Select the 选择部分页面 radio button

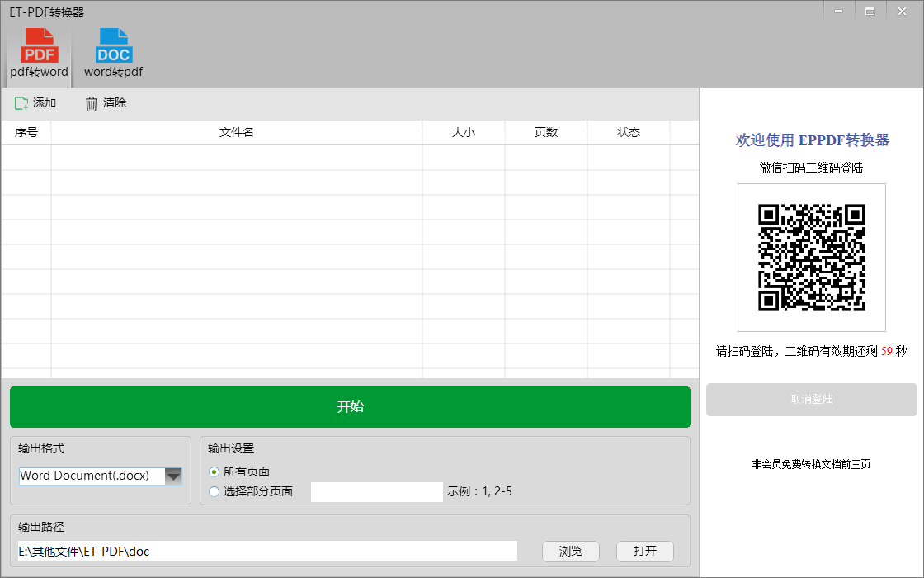(214, 491)
